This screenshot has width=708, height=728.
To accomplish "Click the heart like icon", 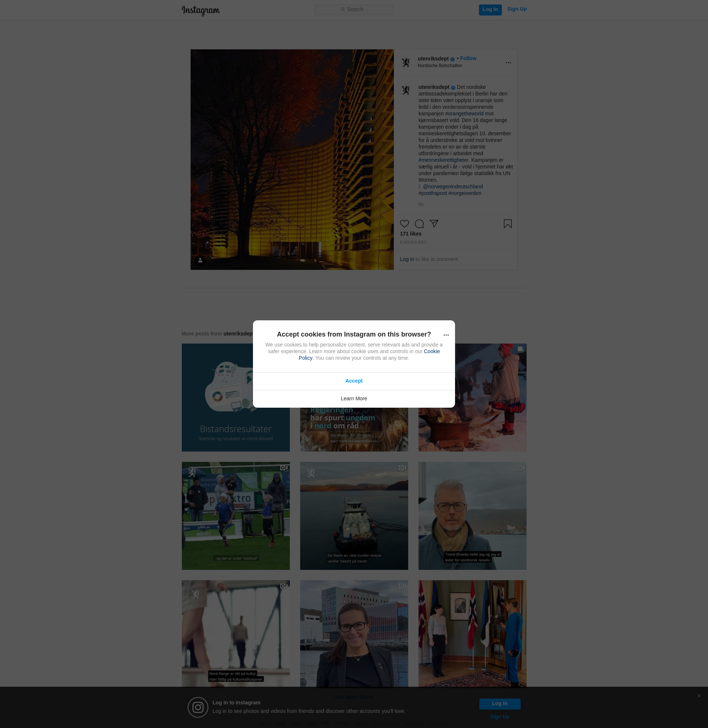I will pyautogui.click(x=404, y=224).
